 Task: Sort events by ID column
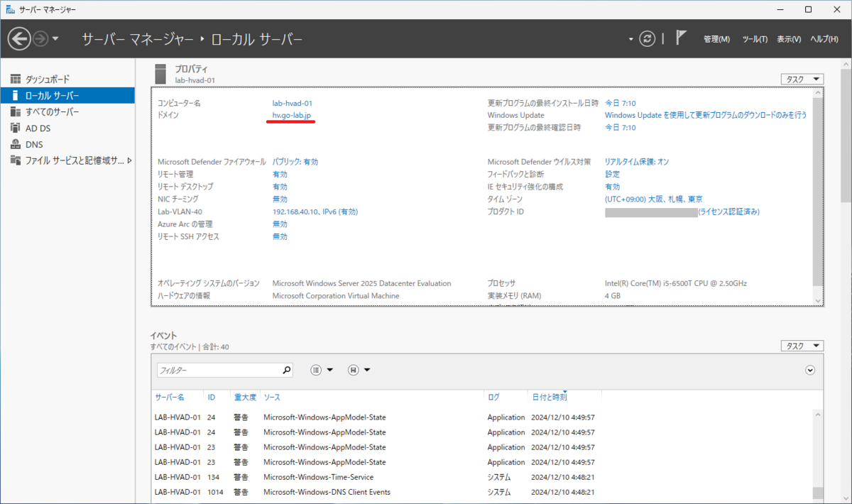click(x=211, y=397)
